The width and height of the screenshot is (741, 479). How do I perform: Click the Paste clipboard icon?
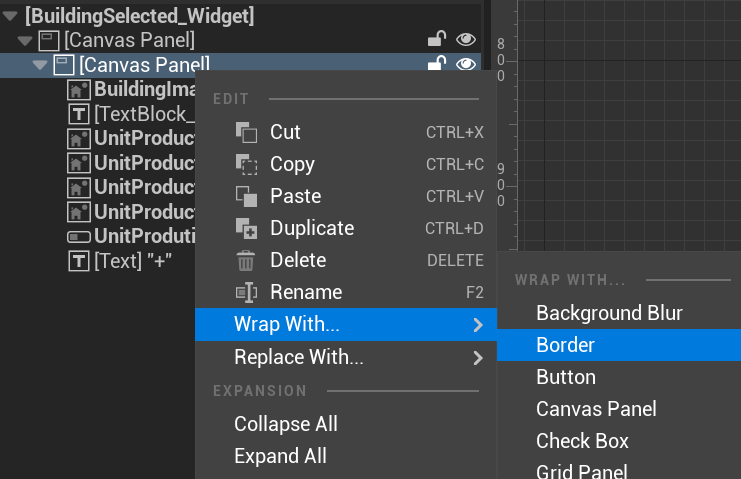coord(246,196)
